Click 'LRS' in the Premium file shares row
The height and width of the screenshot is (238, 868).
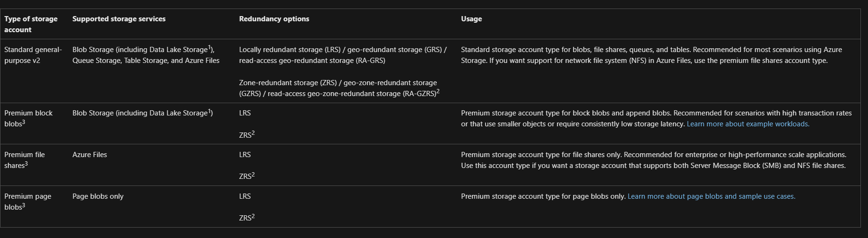tap(245, 155)
